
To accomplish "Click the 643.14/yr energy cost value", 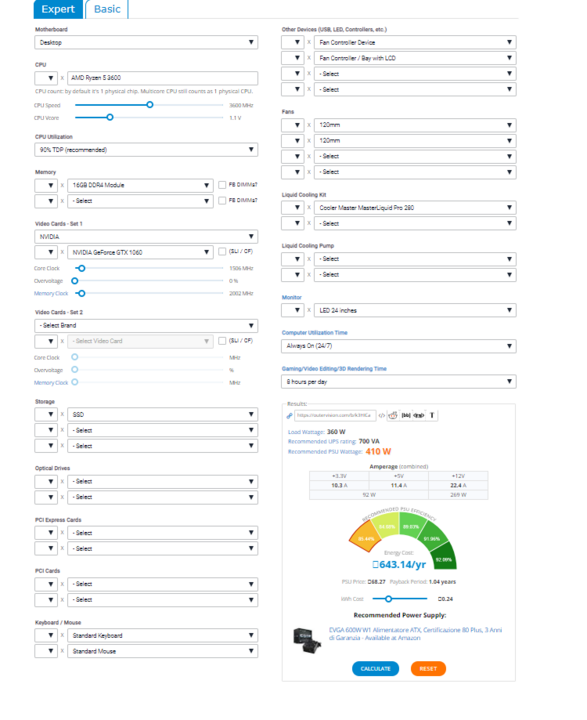I will click(x=399, y=564).
